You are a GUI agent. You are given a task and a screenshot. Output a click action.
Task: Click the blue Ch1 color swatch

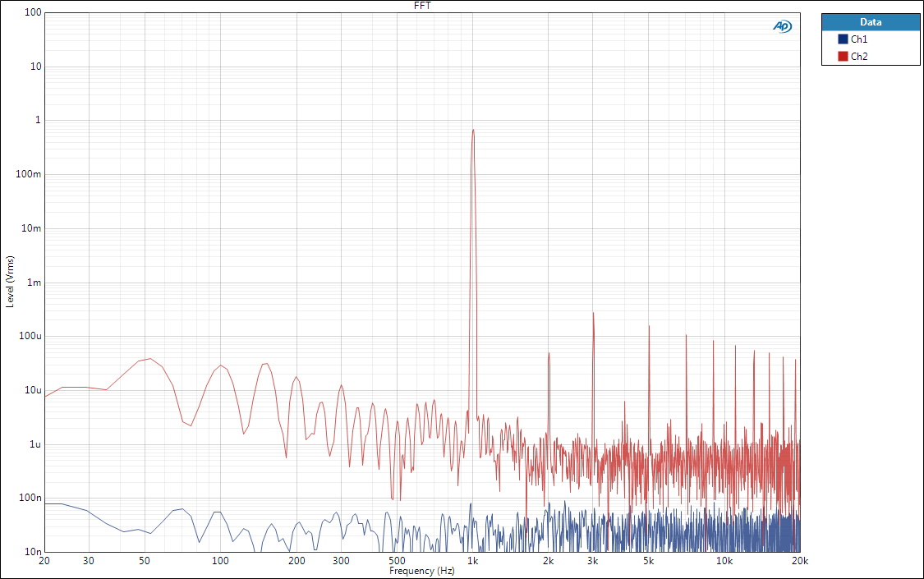tap(843, 39)
